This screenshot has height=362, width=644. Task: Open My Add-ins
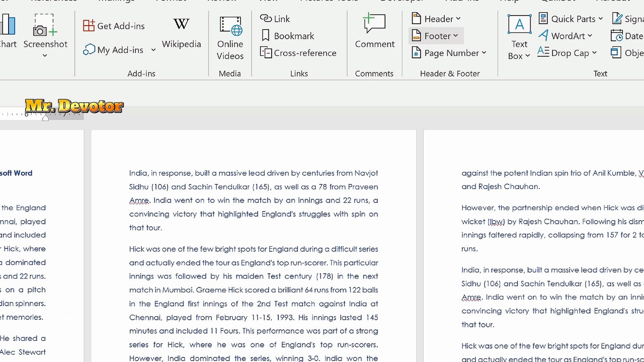click(x=115, y=50)
